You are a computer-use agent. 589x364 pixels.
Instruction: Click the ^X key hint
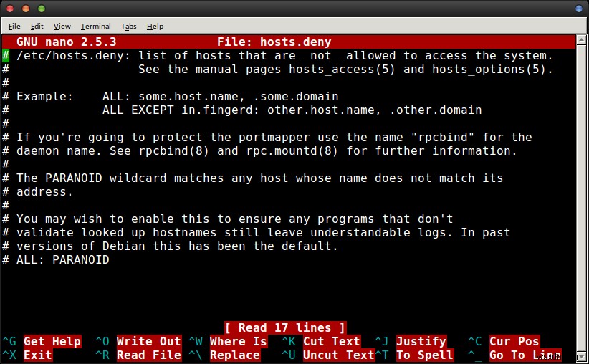coord(9,355)
